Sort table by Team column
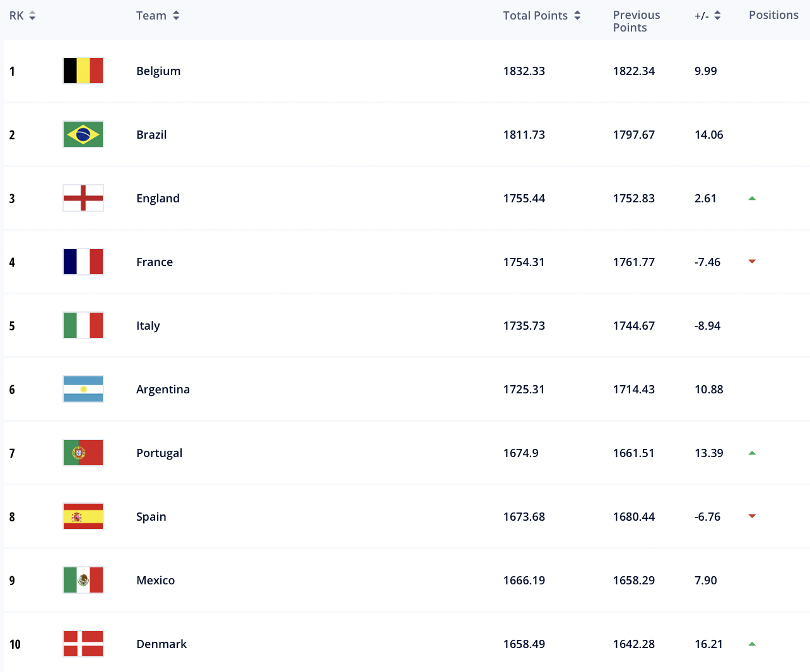810x672 pixels. coord(158,16)
